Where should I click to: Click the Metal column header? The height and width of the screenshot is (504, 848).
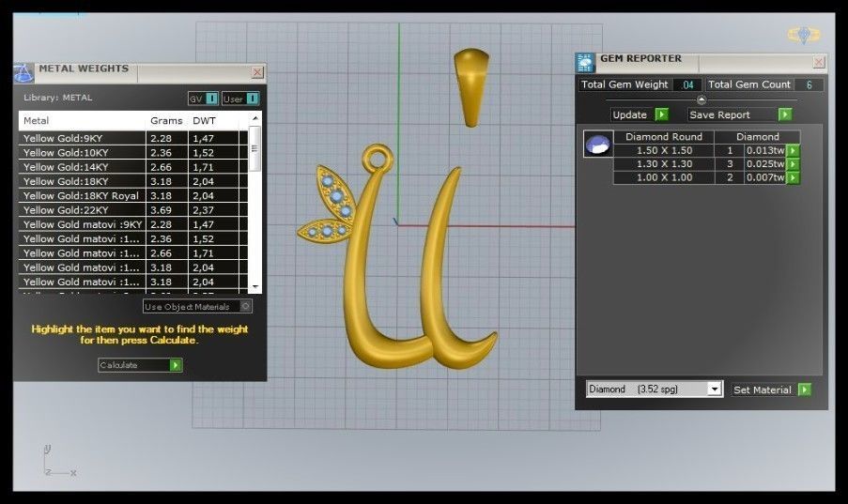pos(83,120)
